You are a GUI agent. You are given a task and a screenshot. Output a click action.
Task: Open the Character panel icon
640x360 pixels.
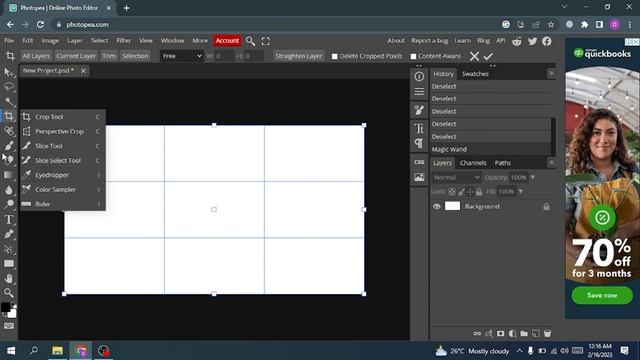[x=419, y=128]
